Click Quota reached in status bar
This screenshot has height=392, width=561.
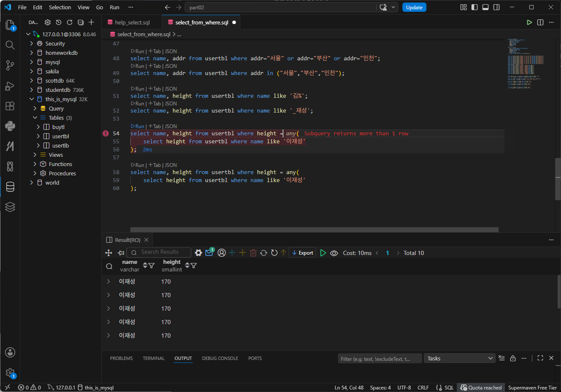pos(481,387)
